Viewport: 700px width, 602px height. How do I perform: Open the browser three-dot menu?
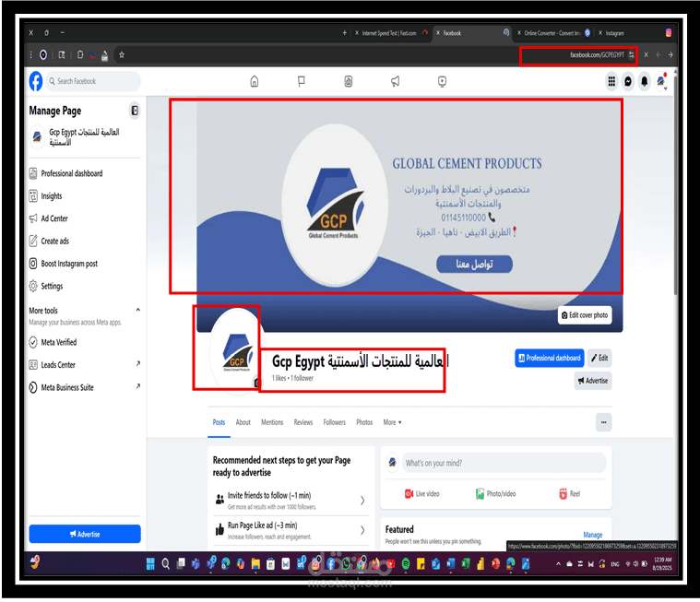(x=30, y=55)
